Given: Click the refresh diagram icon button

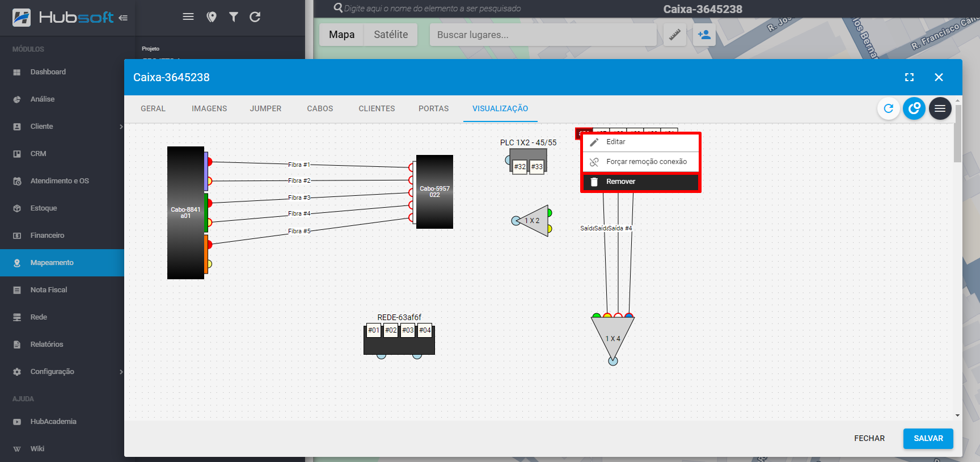Looking at the screenshot, I should tap(889, 108).
